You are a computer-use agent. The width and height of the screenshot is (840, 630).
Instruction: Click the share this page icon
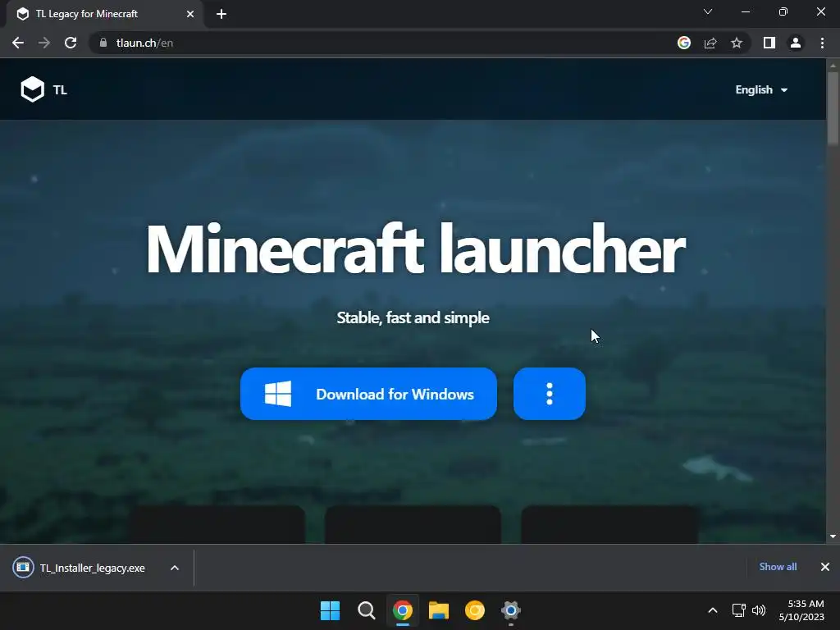(710, 43)
